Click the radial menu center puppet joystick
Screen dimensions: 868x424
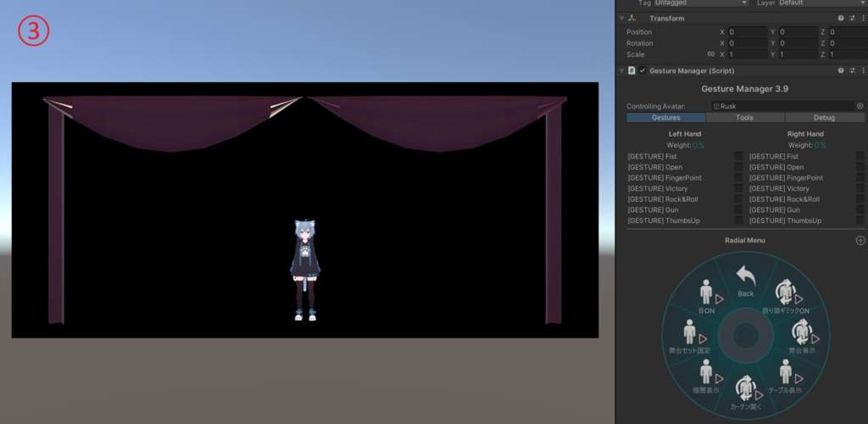[746, 336]
